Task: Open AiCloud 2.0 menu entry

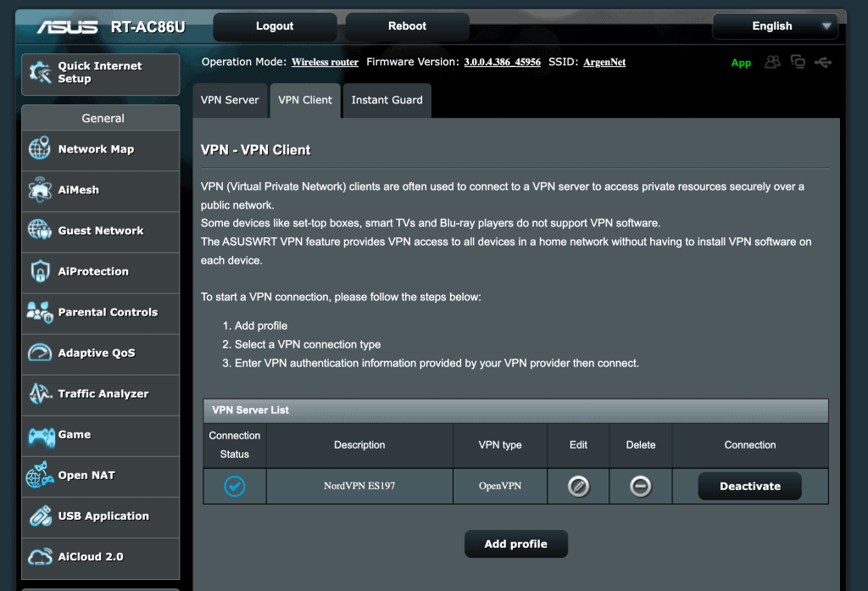Action: (101, 558)
